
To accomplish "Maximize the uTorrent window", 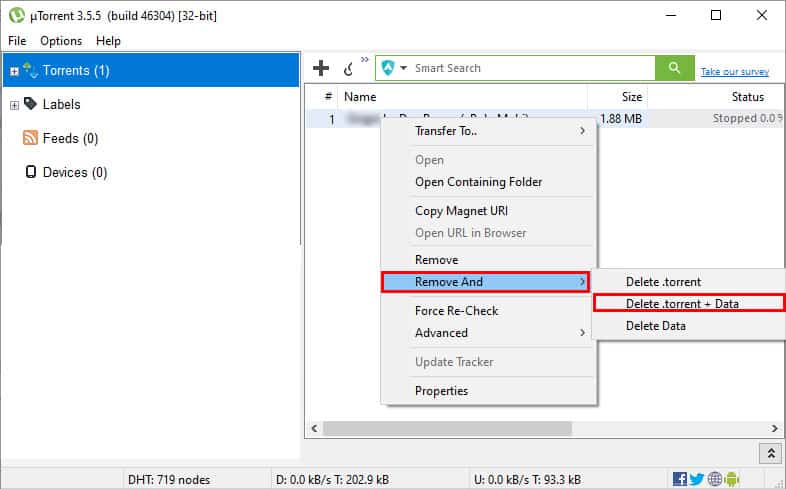I will 716,15.
